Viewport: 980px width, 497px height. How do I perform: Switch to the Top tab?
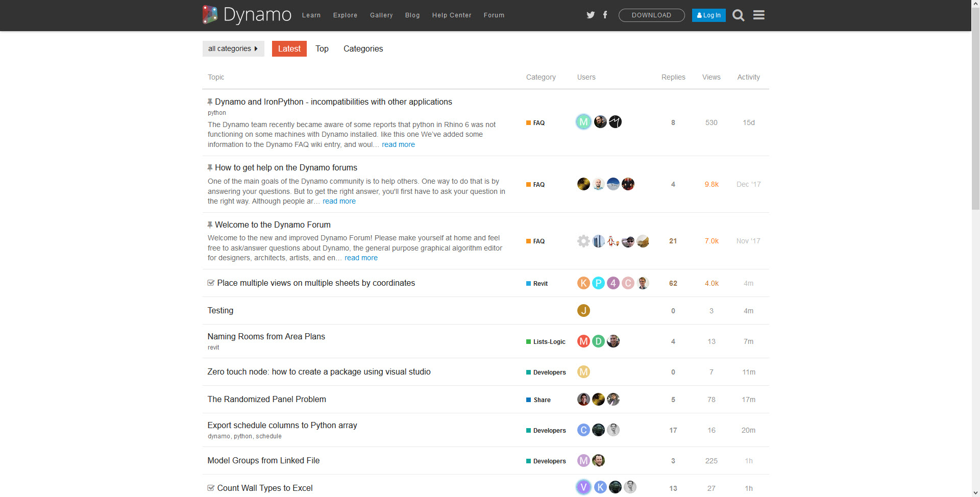click(x=322, y=48)
